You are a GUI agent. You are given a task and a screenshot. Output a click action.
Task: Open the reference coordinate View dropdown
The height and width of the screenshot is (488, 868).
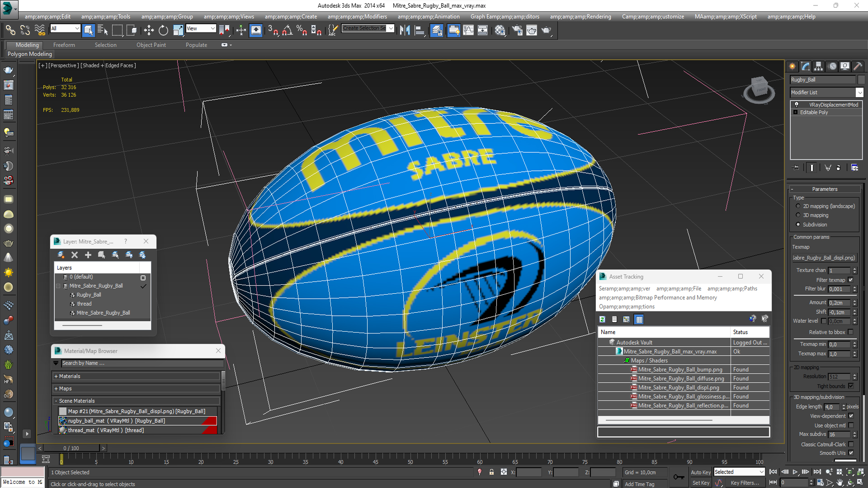pyautogui.click(x=201, y=28)
